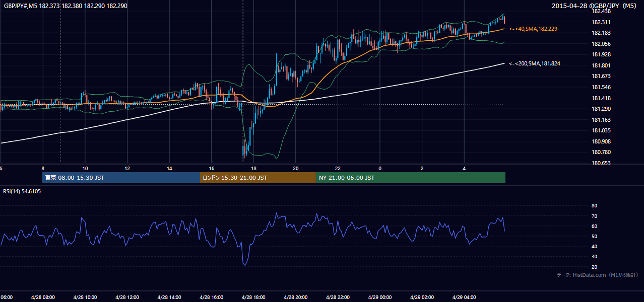Click the 200 SMA 181.824 label
Screen dimensions: 644x302
click(x=535, y=64)
